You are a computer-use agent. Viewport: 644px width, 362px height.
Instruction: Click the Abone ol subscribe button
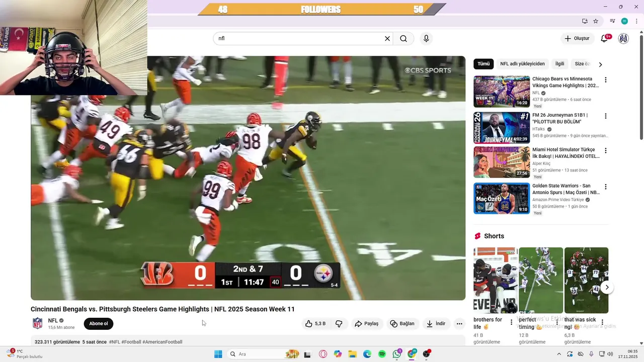click(99, 324)
